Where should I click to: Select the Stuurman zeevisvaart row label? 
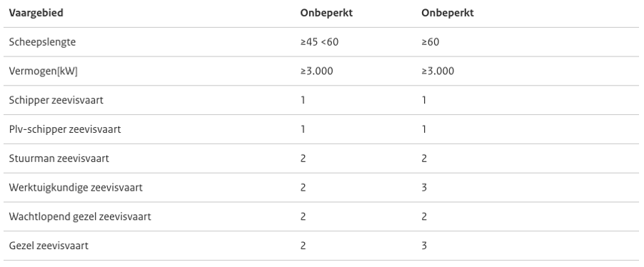tap(59, 158)
